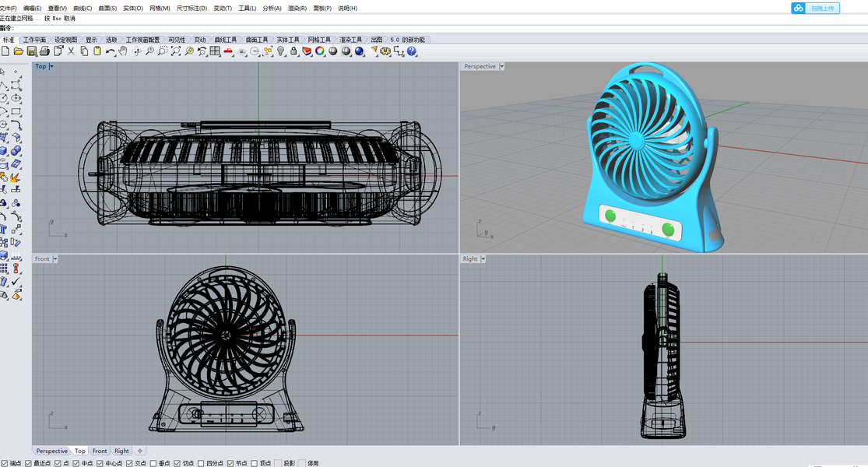Undo the last action with the arrow icon
The width and height of the screenshot is (868, 467).
[111, 51]
